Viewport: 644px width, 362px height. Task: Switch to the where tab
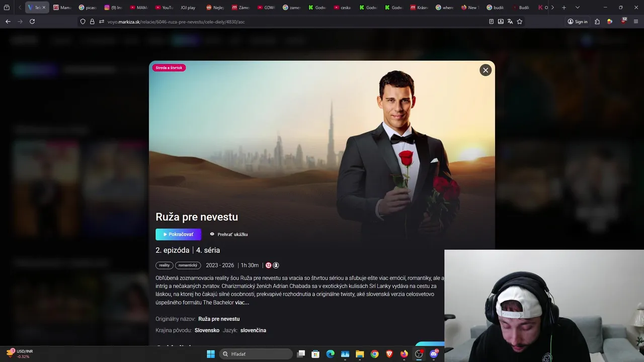(445, 8)
